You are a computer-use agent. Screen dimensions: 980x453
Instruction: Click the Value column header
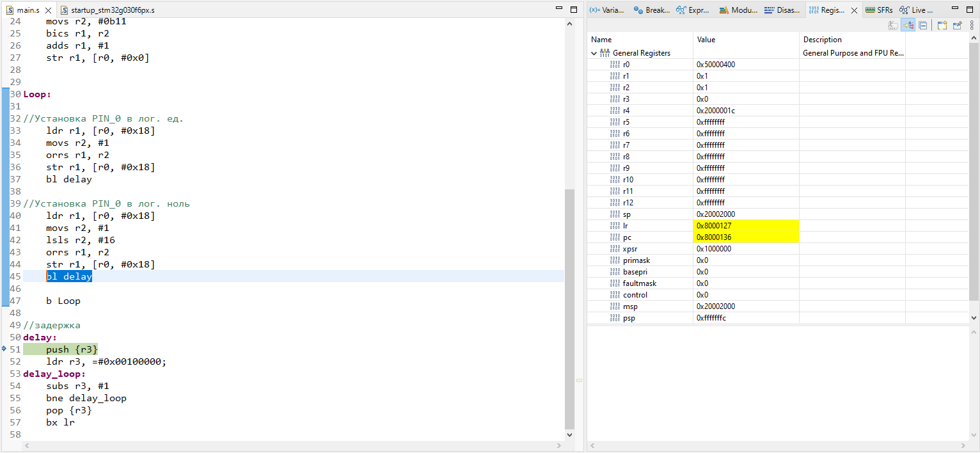pyautogui.click(x=746, y=40)
